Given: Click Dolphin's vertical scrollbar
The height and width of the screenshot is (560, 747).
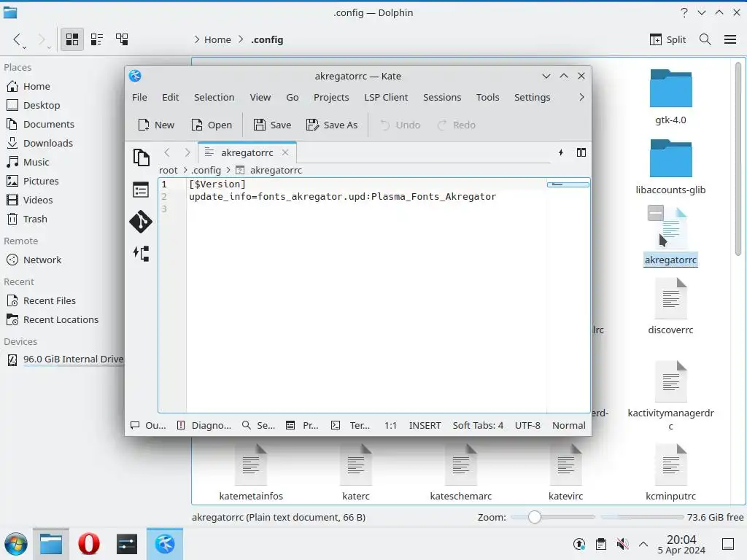Looking at the screenshot, I should (x=738, y=160).
